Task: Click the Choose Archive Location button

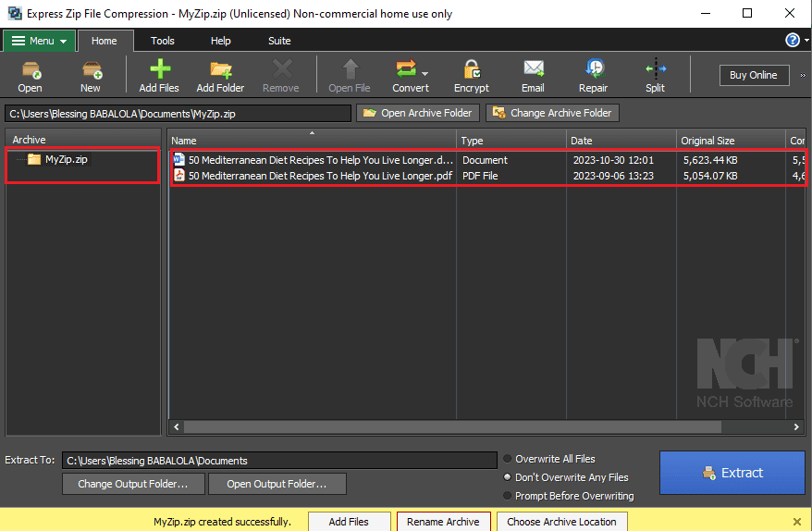Action: click(x=562, y=522)
